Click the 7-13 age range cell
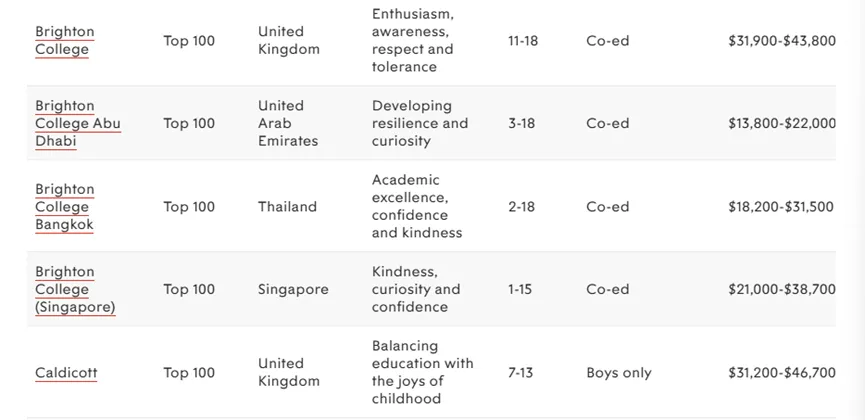The image size is (865, 420). (x=520, y=373)
